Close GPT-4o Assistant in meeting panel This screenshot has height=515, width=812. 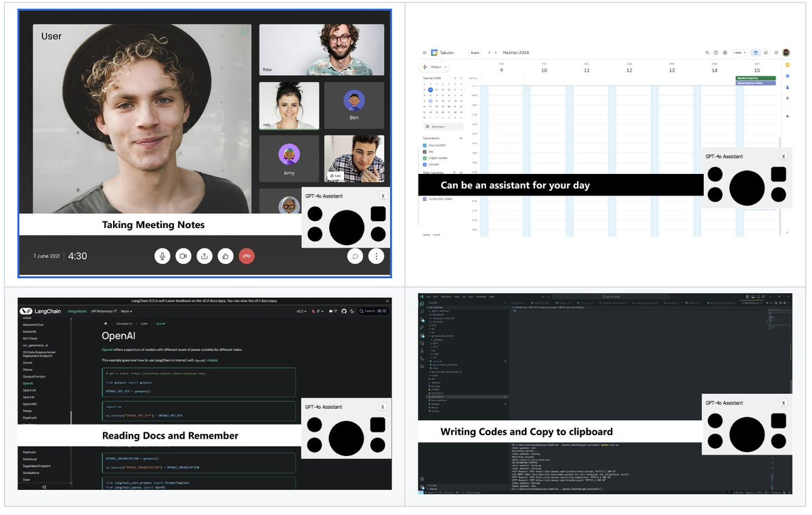(383, 196)
